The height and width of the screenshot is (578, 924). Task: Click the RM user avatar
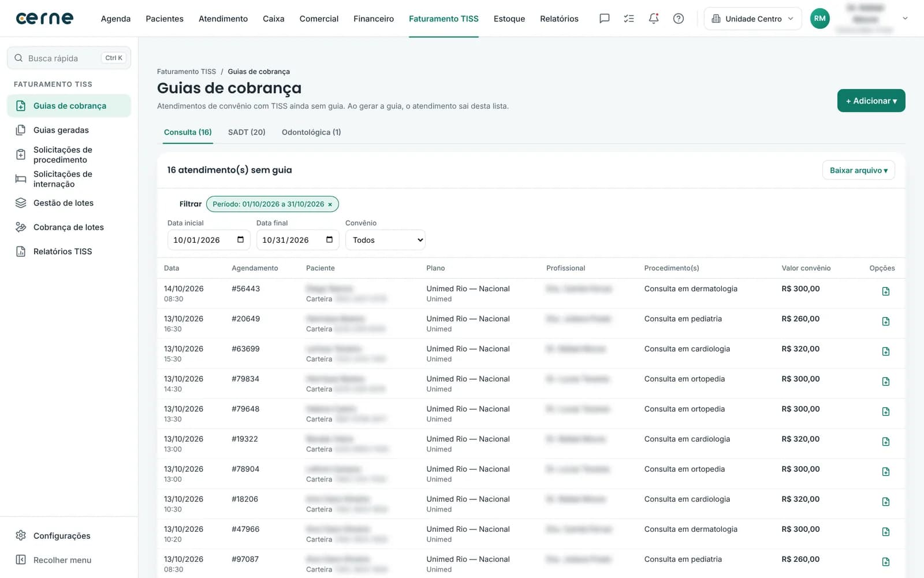pos(819,18)
